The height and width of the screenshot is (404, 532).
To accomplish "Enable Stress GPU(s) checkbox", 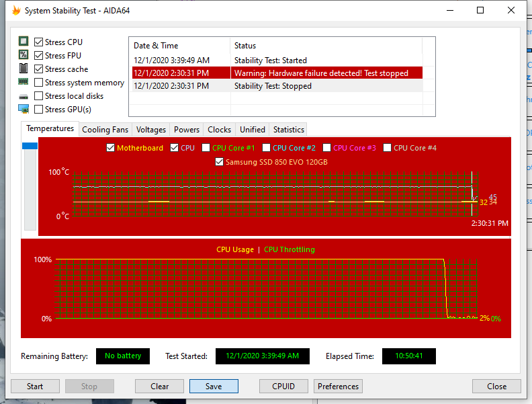I will 39,110.
